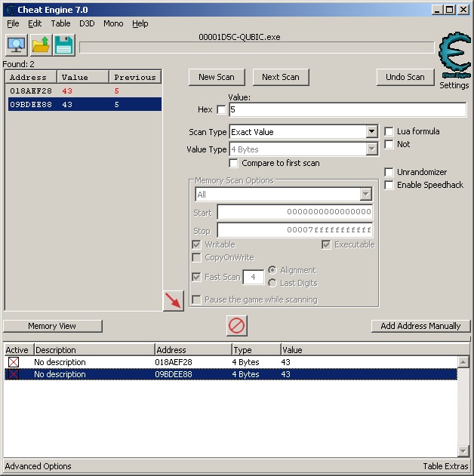Viewport: 474px width, 476px height.
Task: Click the floppy disk save icon
Action: tap(63, 45)
